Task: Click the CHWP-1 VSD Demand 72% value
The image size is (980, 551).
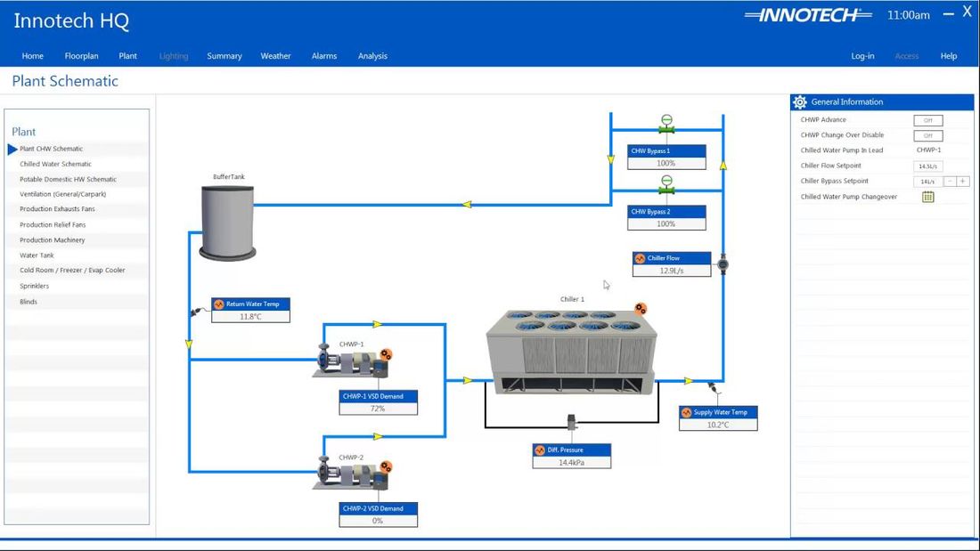Action: (x=378, y=409)
